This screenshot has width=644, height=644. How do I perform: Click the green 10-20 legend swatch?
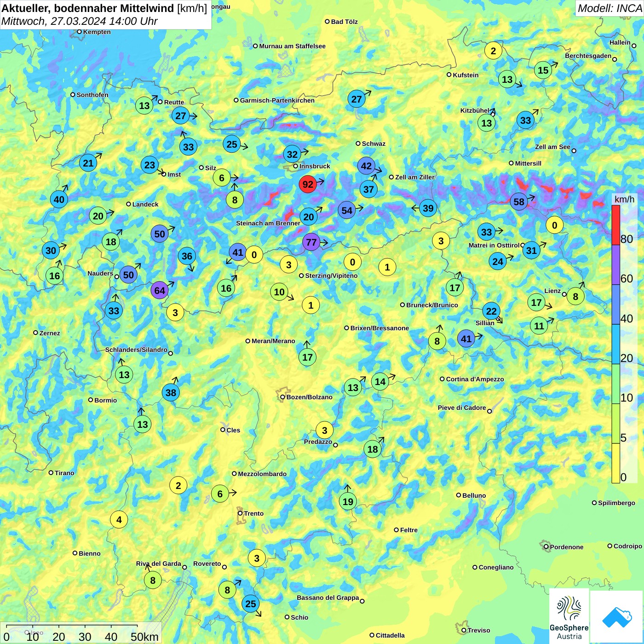click(x=616, y=384)
